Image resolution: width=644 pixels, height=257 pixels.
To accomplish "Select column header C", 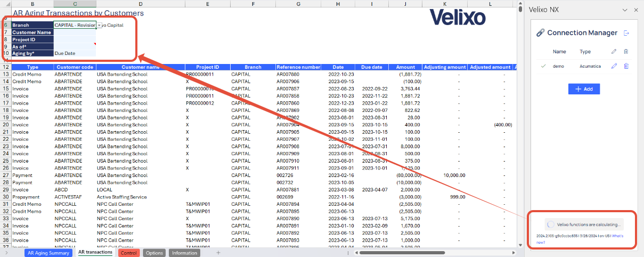I will click(75, 4).
